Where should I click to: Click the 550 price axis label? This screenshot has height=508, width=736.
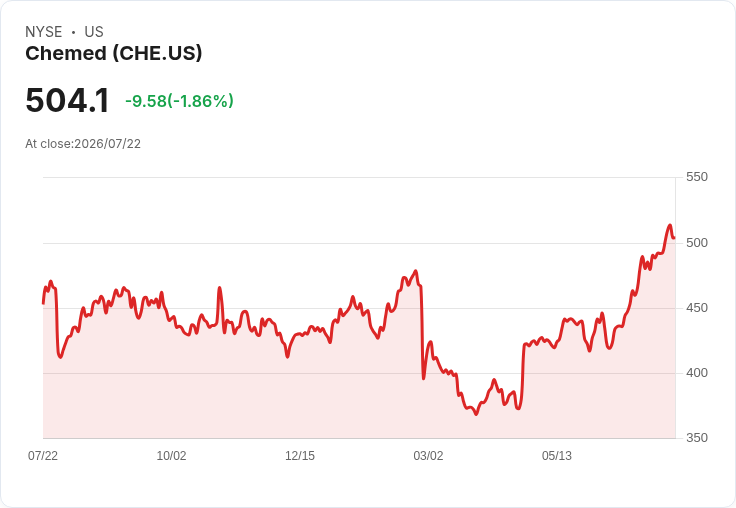(697, 177)
